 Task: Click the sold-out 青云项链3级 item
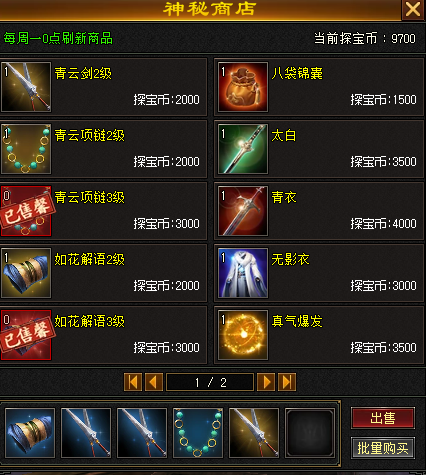tap(26, 211)
